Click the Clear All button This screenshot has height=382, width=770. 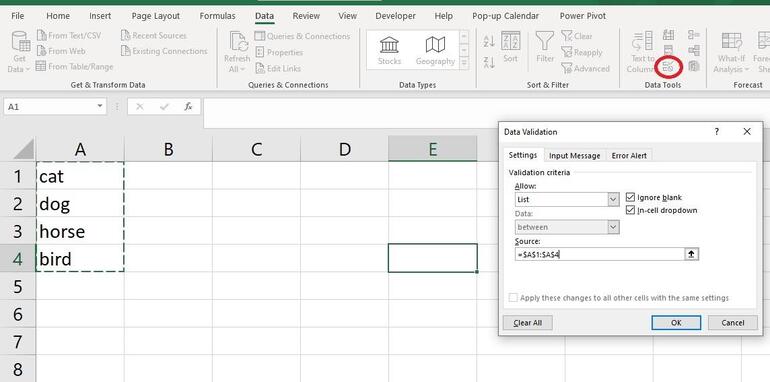[x=528, y=323]
